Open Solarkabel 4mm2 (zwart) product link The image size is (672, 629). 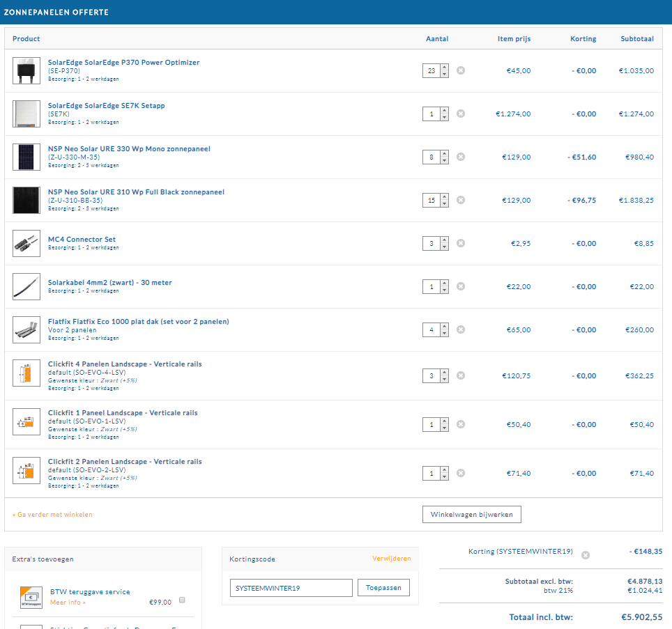109,283
